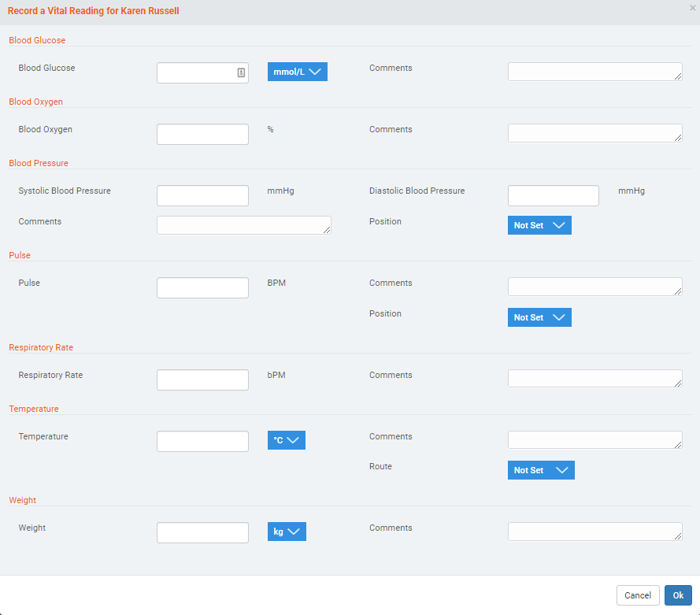Click the Systolic Blood Pressure field
Viewport: 700px width, 615px height.
[202, 195]
